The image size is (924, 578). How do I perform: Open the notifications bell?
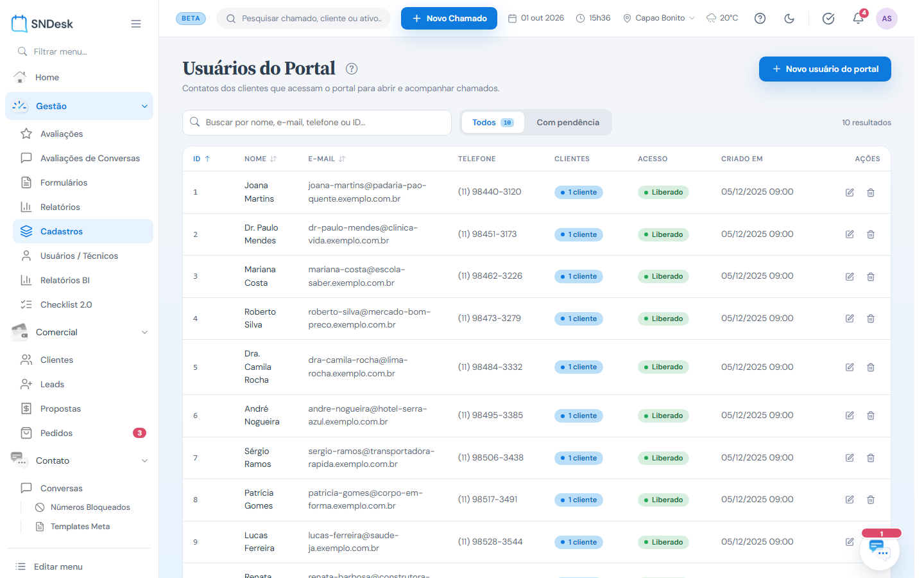(858, 19)
